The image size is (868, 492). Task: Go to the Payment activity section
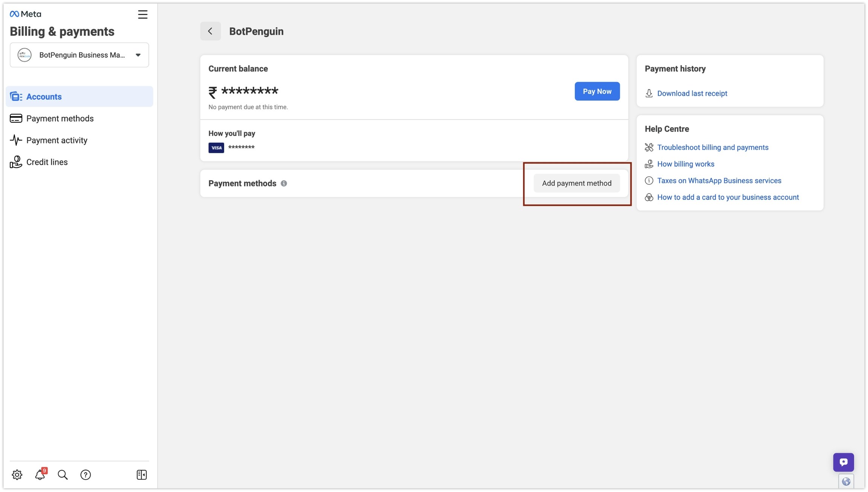tap(57, 140)
